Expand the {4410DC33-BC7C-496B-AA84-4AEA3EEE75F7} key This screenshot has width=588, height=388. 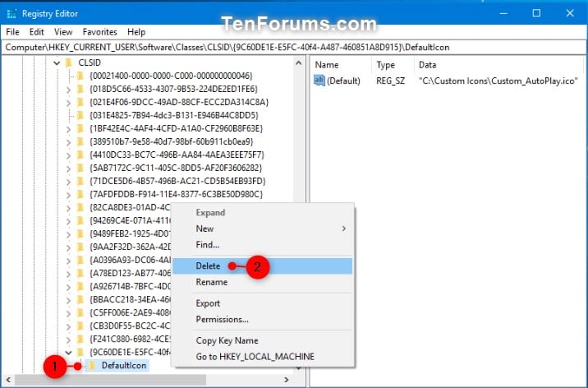tap(68, 155)
